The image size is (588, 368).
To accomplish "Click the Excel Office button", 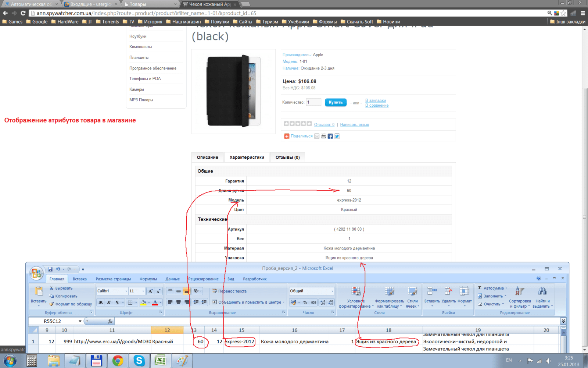I will [x=36, y=273].
